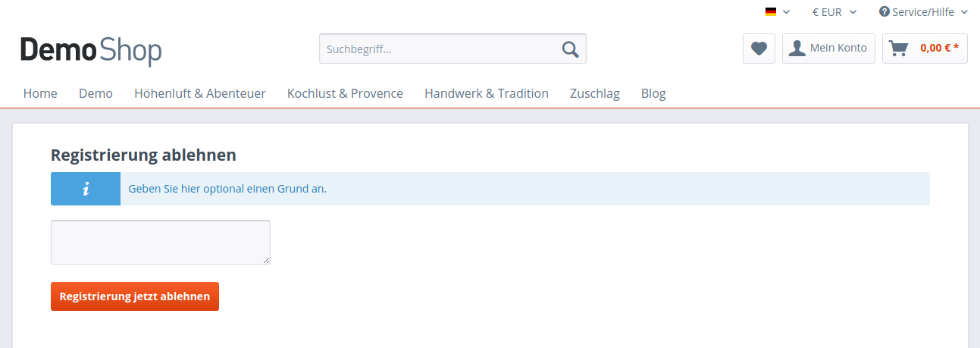This screenshot has height=348, width=980.
Task: Open the Mein Konto account button
Action: (829, 49)
